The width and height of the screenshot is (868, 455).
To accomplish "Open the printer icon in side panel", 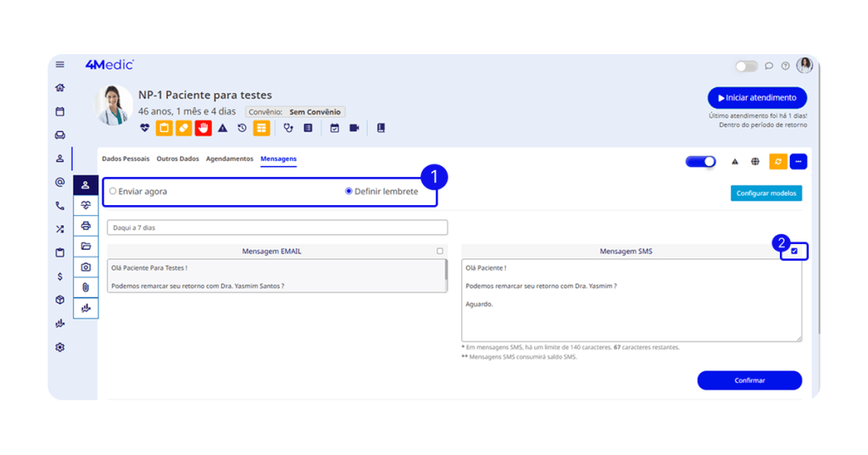I will (86, 225).
